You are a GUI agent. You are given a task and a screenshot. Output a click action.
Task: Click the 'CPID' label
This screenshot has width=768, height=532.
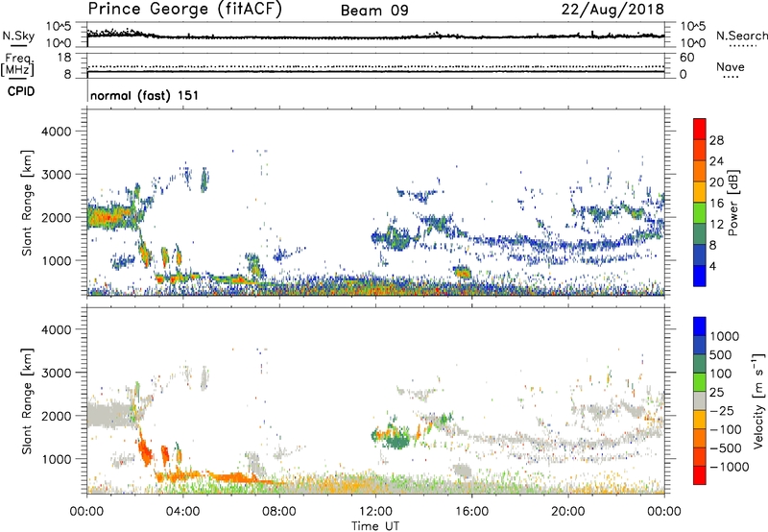pos(21,91)
